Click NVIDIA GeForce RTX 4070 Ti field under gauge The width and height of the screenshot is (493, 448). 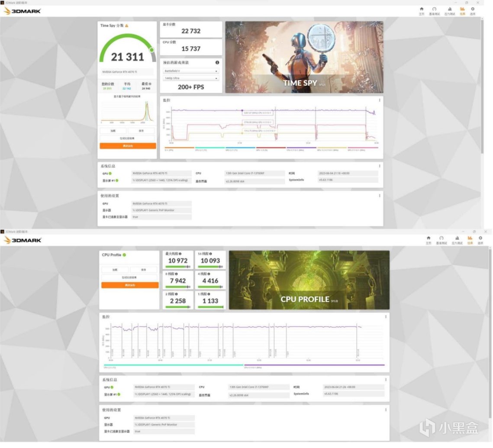tap(127, 72)
